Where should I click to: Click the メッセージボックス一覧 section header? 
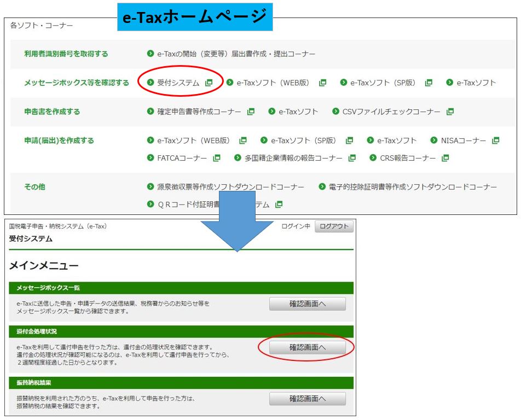pos(181,288)
